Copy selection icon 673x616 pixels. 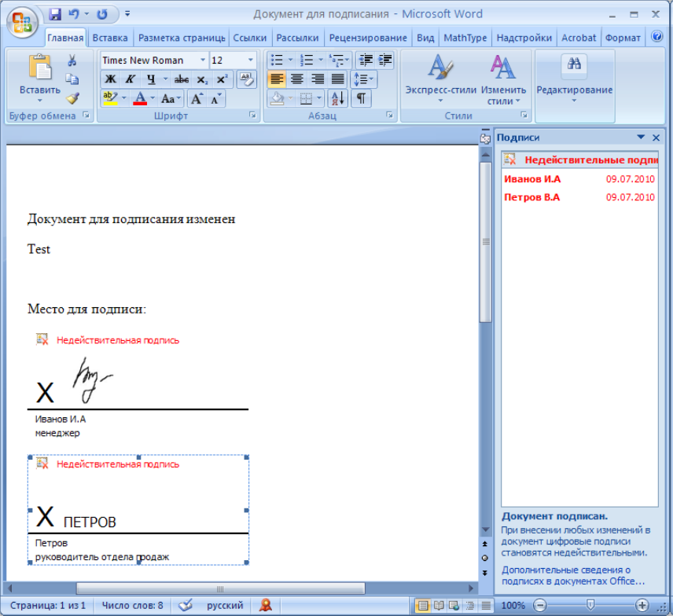point(72,79)
